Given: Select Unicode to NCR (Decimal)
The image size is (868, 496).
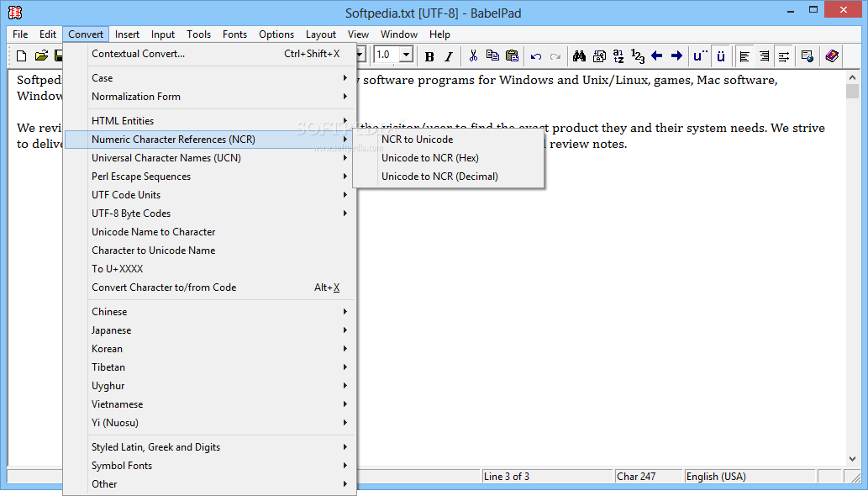Looking at the screenshot, I should pos(449,177).
